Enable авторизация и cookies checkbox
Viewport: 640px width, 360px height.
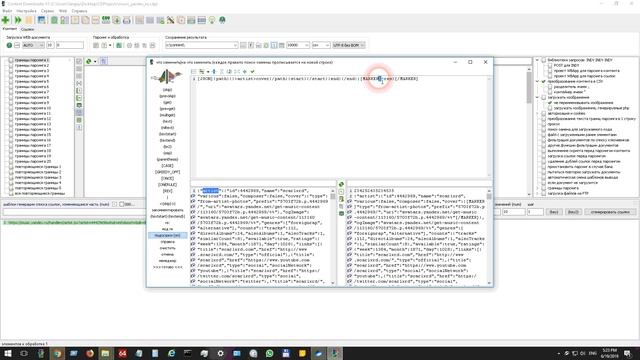pos(544,113)
